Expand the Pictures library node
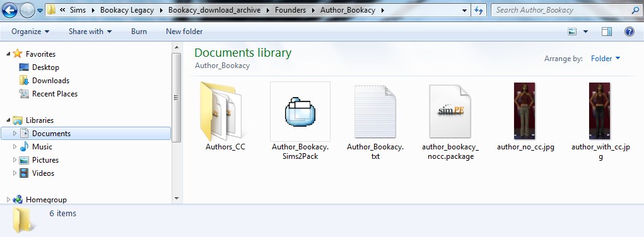 [x=15, y=159]
